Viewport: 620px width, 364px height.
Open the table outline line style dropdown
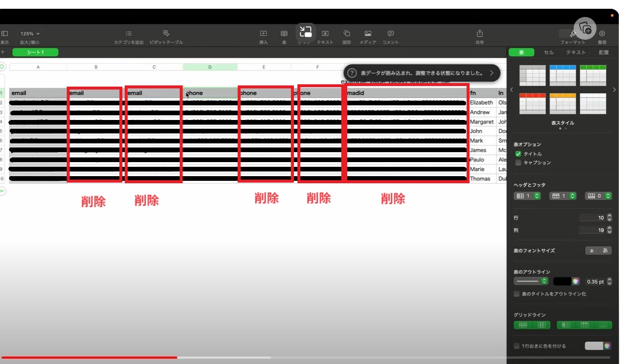(531, 281)
